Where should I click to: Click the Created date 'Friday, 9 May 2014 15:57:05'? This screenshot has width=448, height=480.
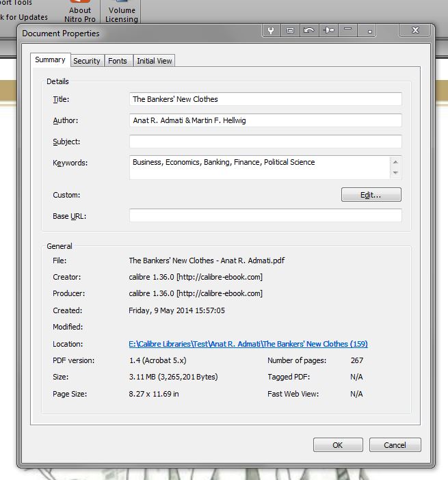pyautogui.click(x=176, y=310)
